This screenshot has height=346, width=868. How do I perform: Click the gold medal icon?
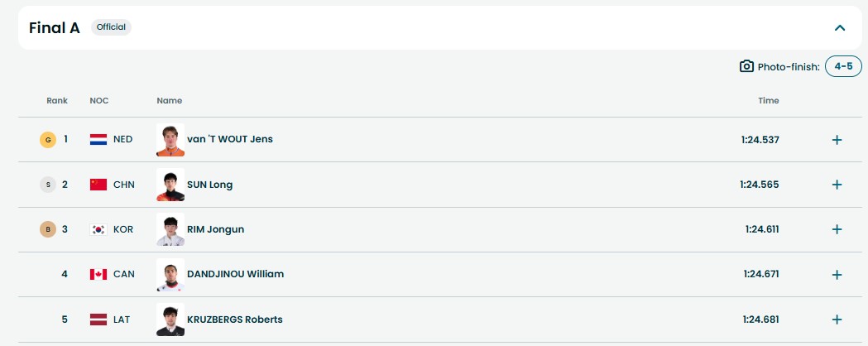(47, 140)
